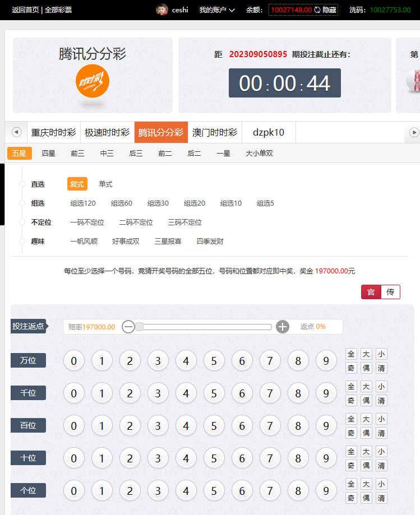Image resolution: width=420 pixels, height=515 pixels.
Task: Choose 组选20 option
Action: (195, 203)
